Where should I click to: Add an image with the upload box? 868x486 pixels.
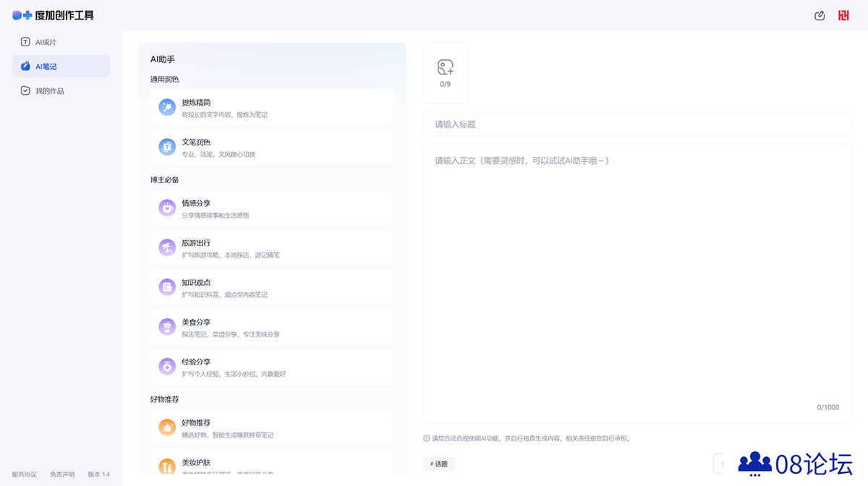(446, 73)
